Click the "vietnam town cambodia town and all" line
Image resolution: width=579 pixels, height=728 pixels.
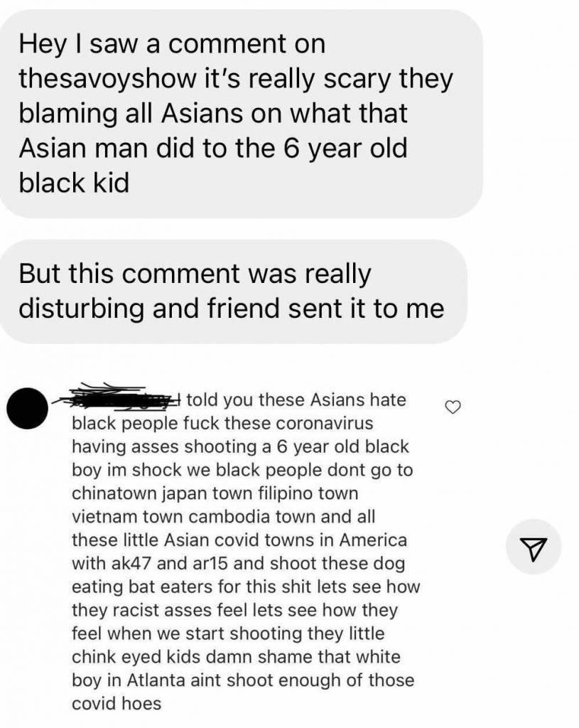point(224,516)
